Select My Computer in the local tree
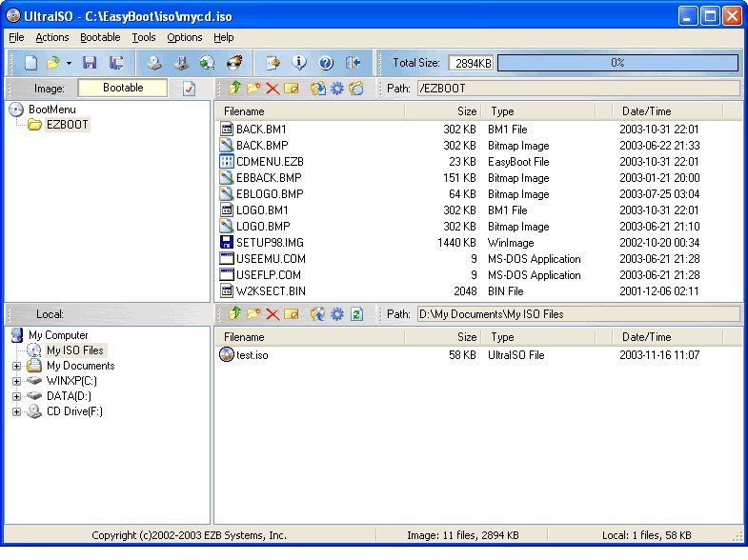 tap(58, 335)
